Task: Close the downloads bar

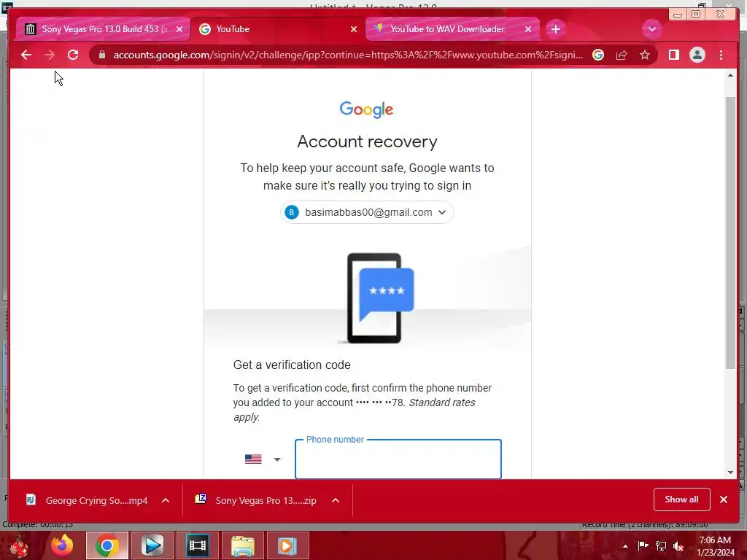Action: click(724, 499)
